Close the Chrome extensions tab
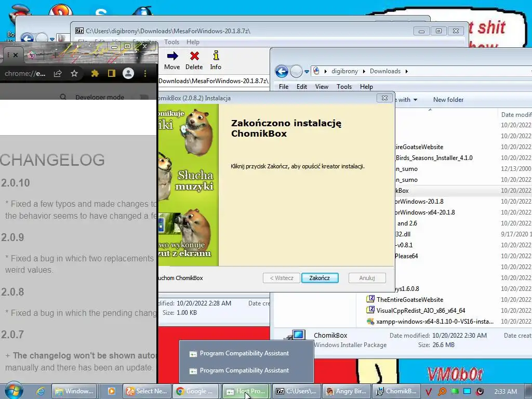Viewport: 532px width, 399px height. 15,55
